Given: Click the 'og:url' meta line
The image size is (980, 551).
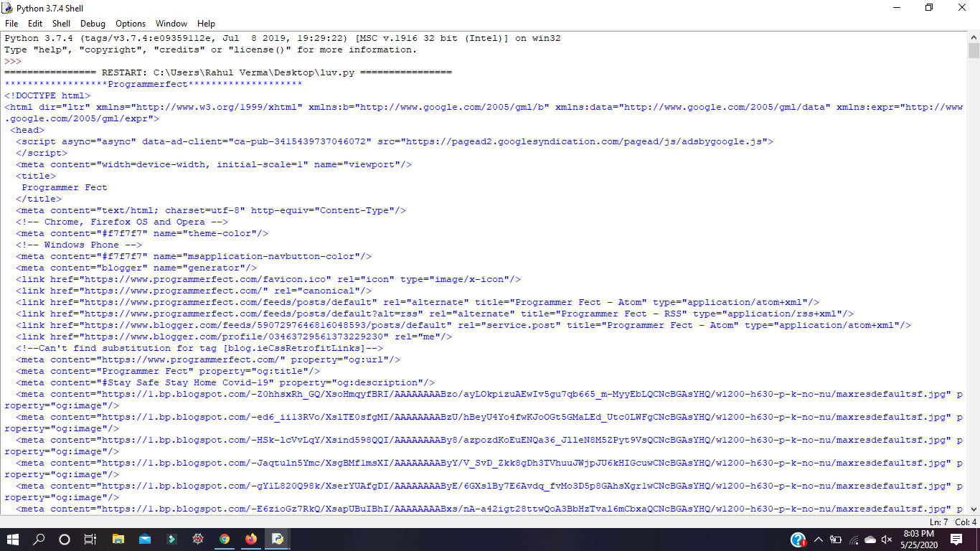Looking at the screenshot, I should click(208, 359).
